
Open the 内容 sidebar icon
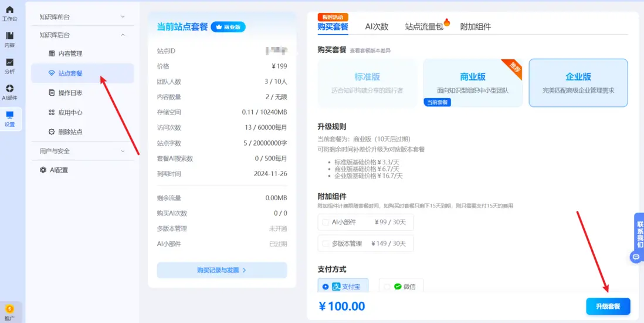pyautogui.click(x=10, y=36)
